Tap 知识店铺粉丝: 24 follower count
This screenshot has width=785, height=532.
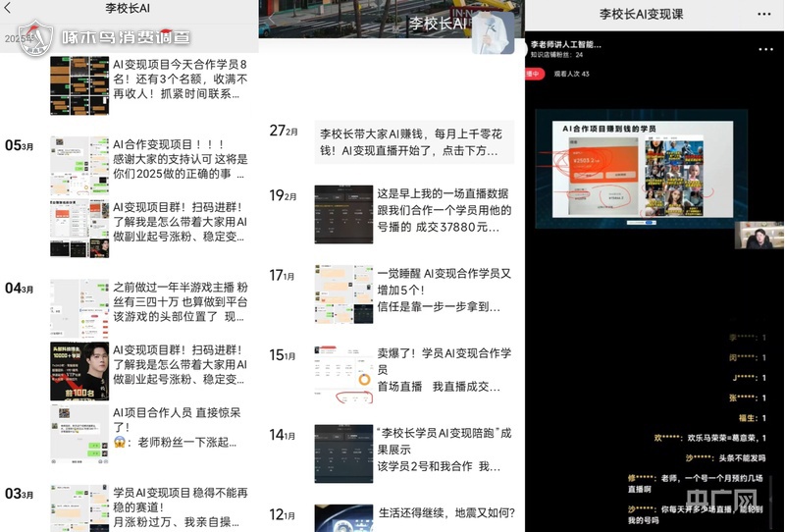(x=556, y=55)
